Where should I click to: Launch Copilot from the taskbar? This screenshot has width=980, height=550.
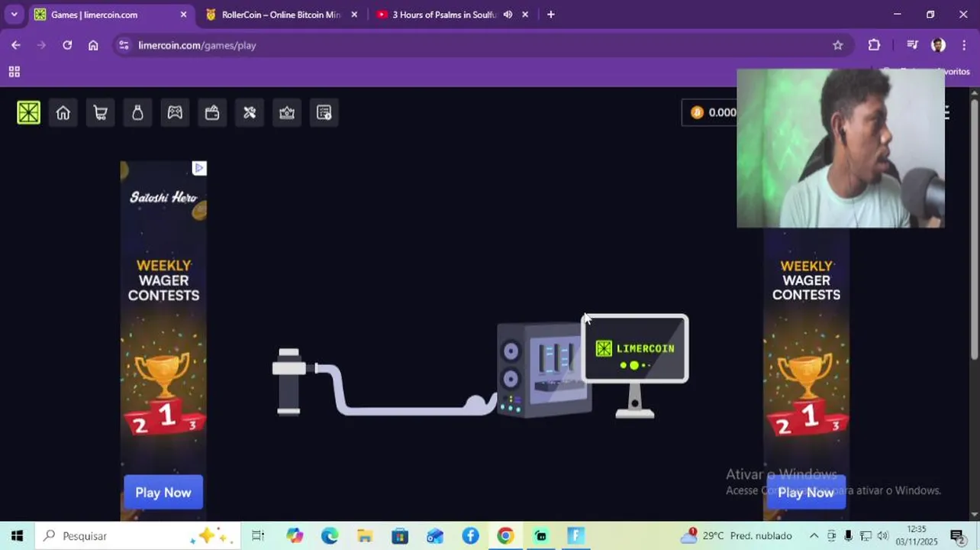click(x=295, y=535)
